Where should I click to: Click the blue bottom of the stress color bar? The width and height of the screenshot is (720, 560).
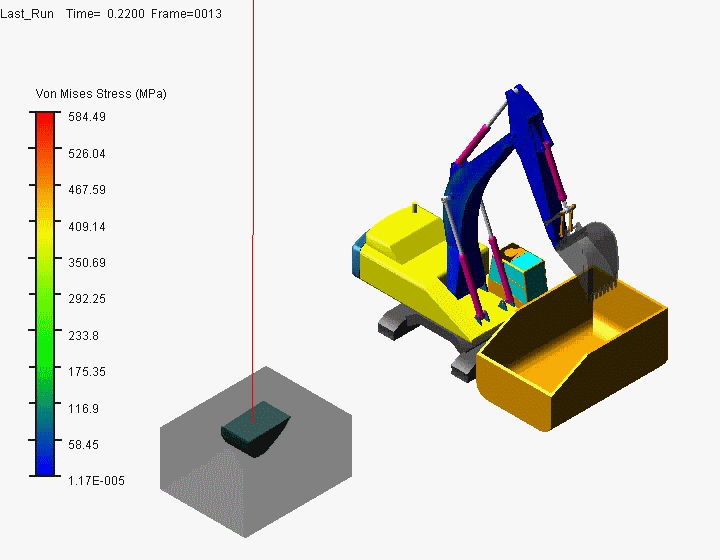[45, 464]
